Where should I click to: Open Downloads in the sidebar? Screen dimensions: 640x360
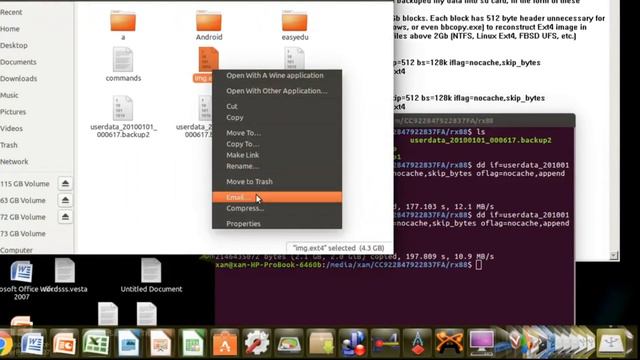(x=18, y=78)
